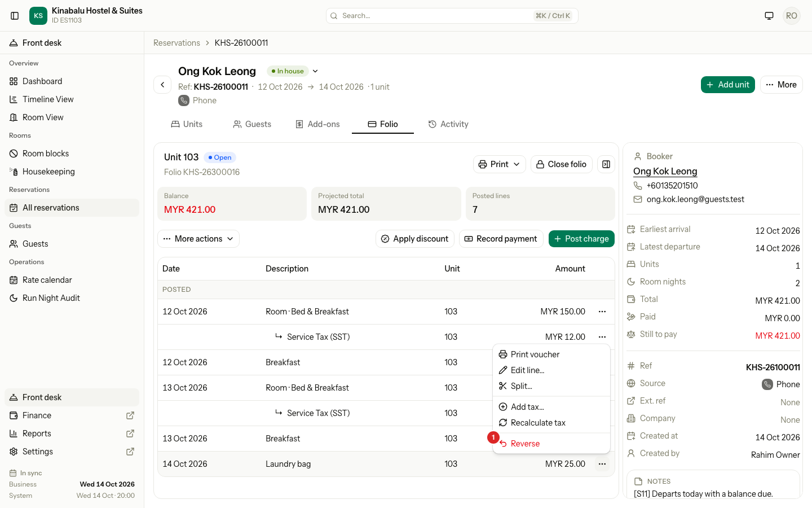Screen dimensions: 812x508
Task: Click Record payment button
Action: [x=501, y=239]
